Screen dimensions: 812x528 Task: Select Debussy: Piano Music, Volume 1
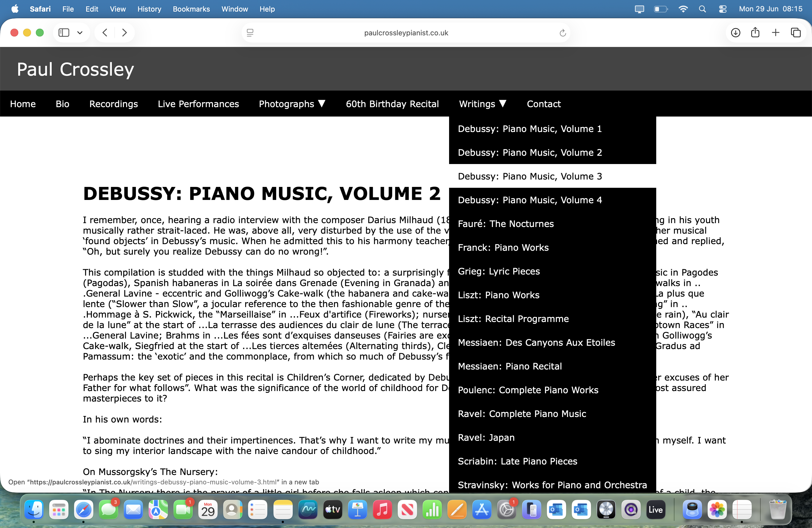(x=552, y=129)
